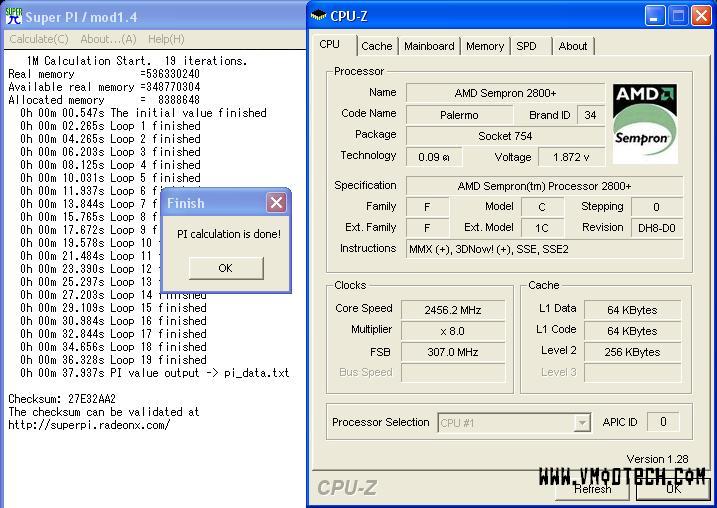This screenshot has height=508, width=717.
Task: Click the PI value output pi_data.txt line
Action: [155, 373]
